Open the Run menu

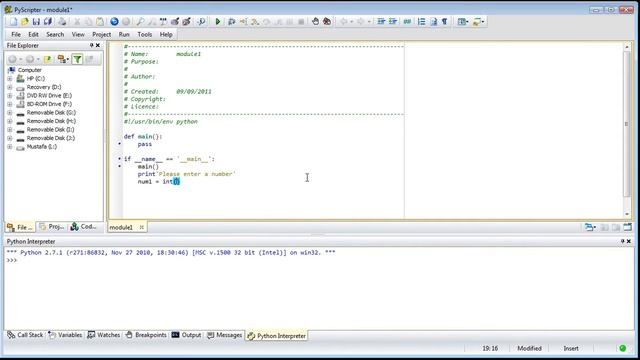tap(124, 35)
